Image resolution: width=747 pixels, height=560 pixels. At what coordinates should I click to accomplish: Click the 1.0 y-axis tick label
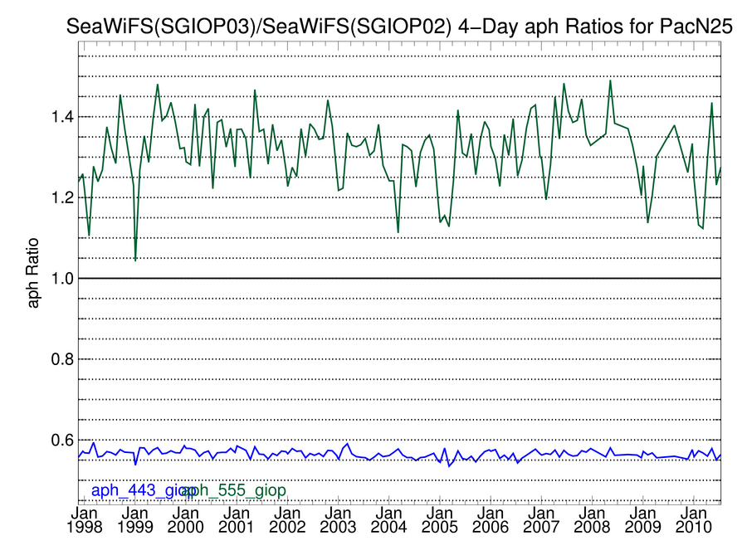coord(62,278)
